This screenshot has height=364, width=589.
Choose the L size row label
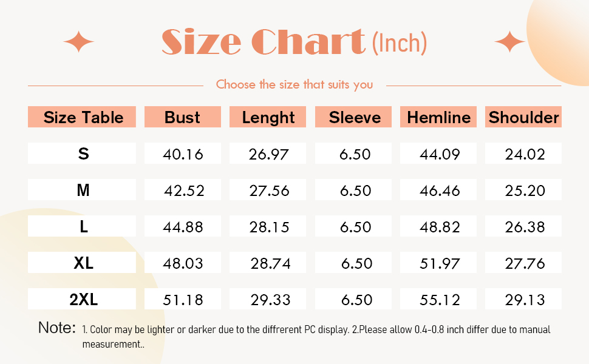pyautogui.click(x=83, y=227)
